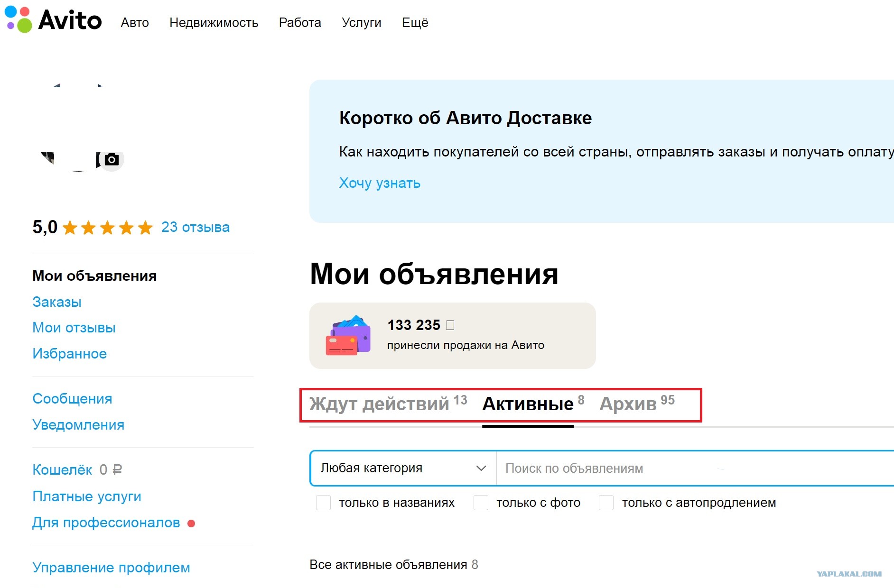
Task: Click 'принесли продажи на Авито' caption
Action: pyautogui.click(x=466, y=345)
